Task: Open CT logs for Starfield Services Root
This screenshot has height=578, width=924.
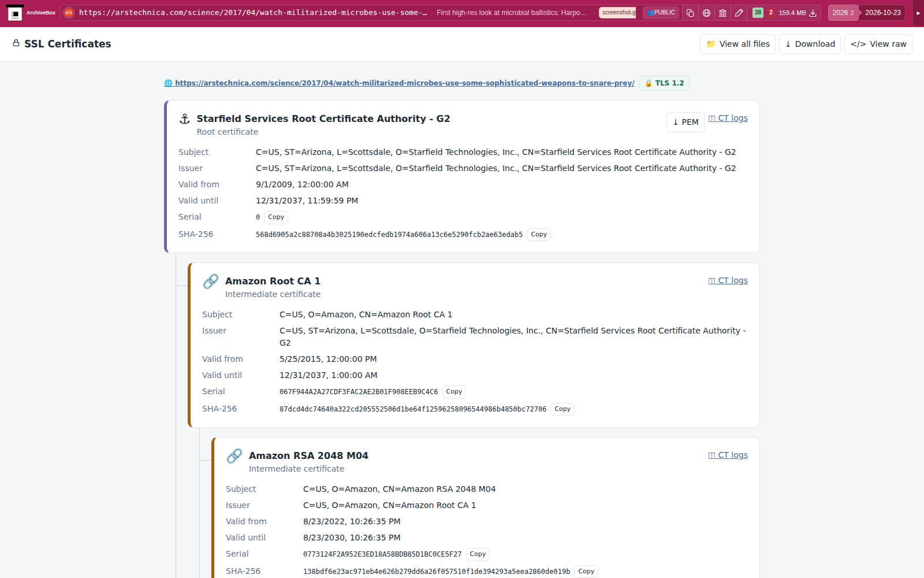Action: coord(728,118)
